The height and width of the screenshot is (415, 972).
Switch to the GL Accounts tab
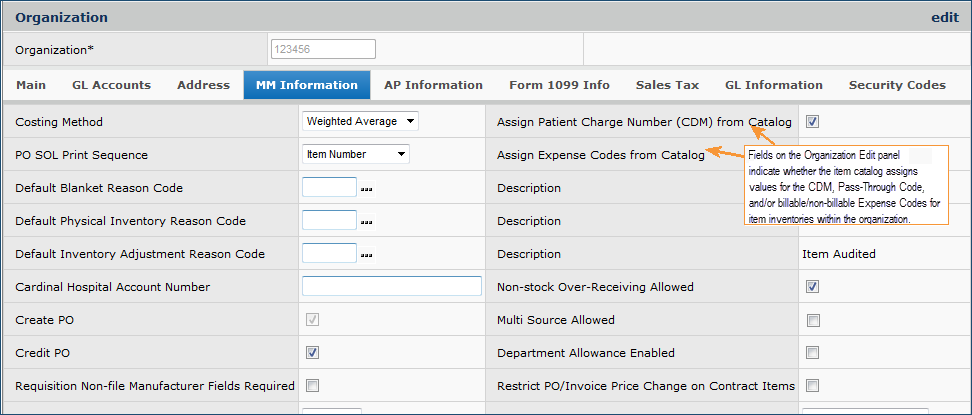click(x=111, y=85)
